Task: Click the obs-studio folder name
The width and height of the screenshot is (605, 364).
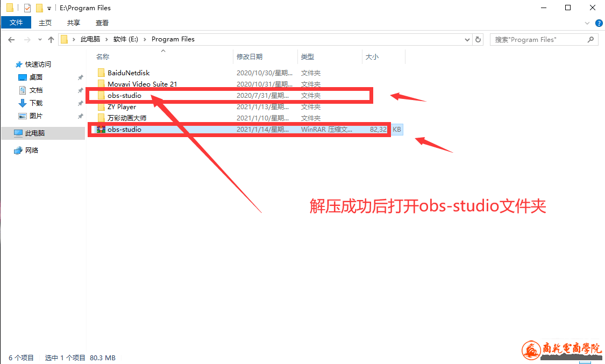Action: click(124, 95)
